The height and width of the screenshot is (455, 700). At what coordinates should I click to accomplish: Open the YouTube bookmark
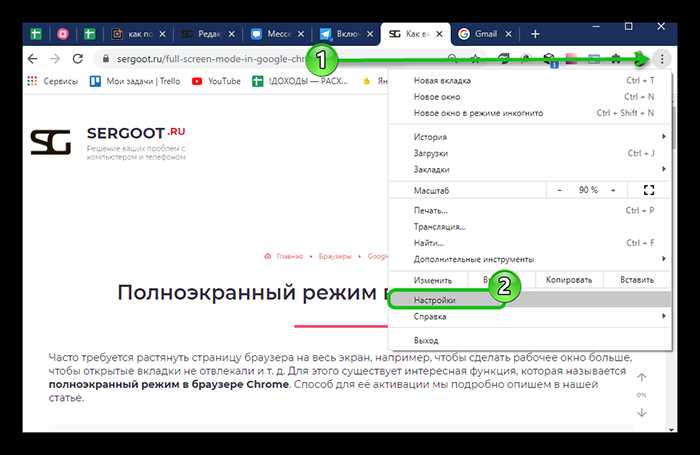[215, 81]
